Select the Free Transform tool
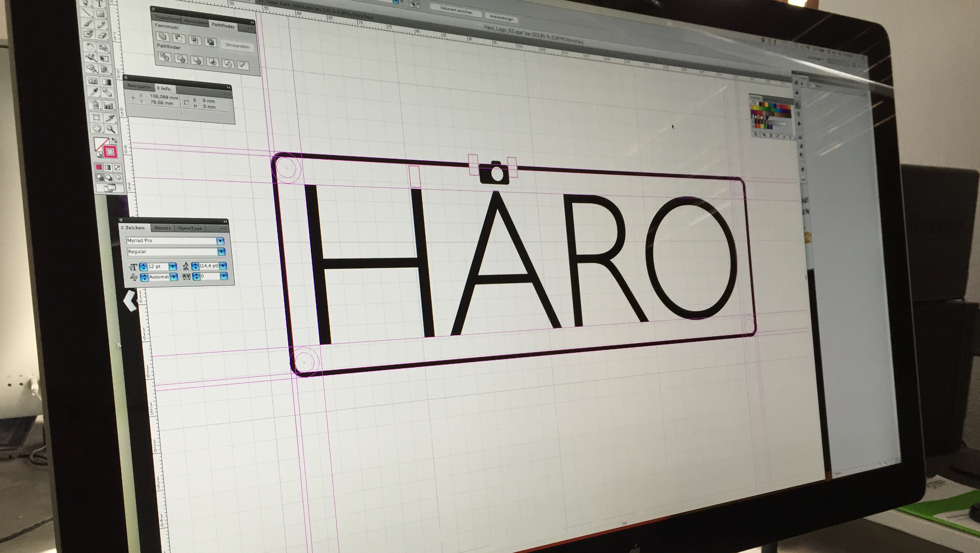Image resolution: width=980 pixels, height=553 pixels. point(105,58)
